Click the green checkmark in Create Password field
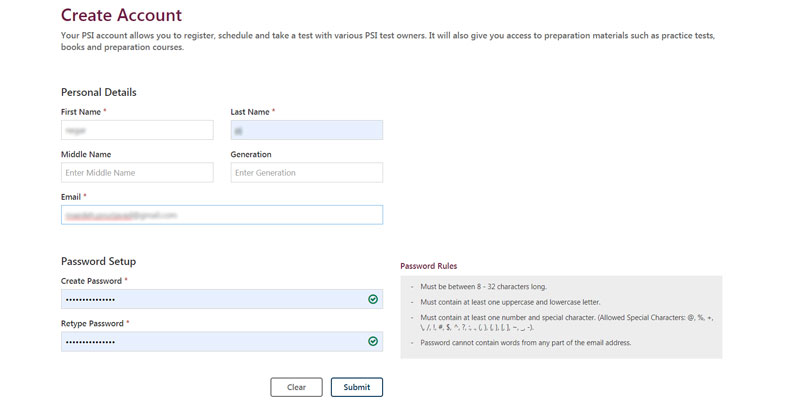 click(x=373, y=299)
